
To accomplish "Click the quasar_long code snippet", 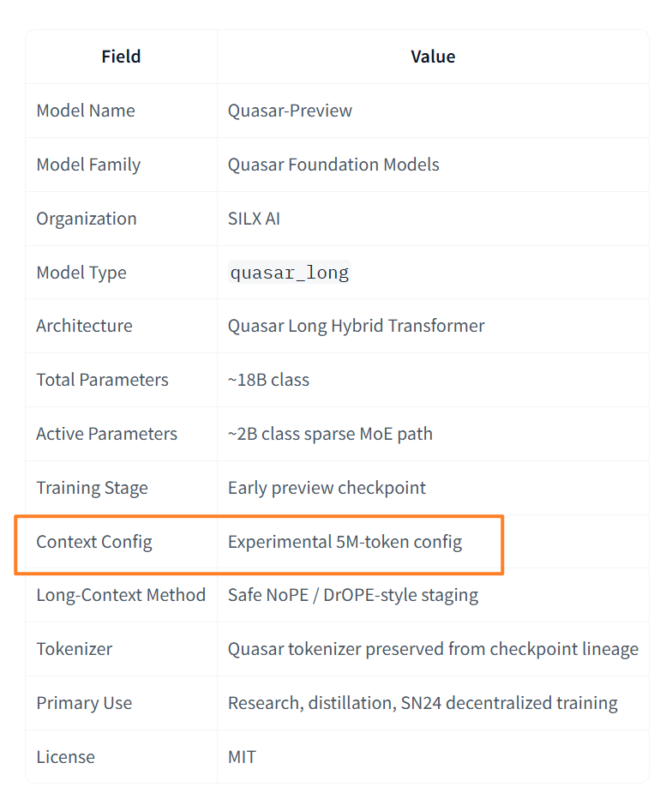I will click(290, 273).
